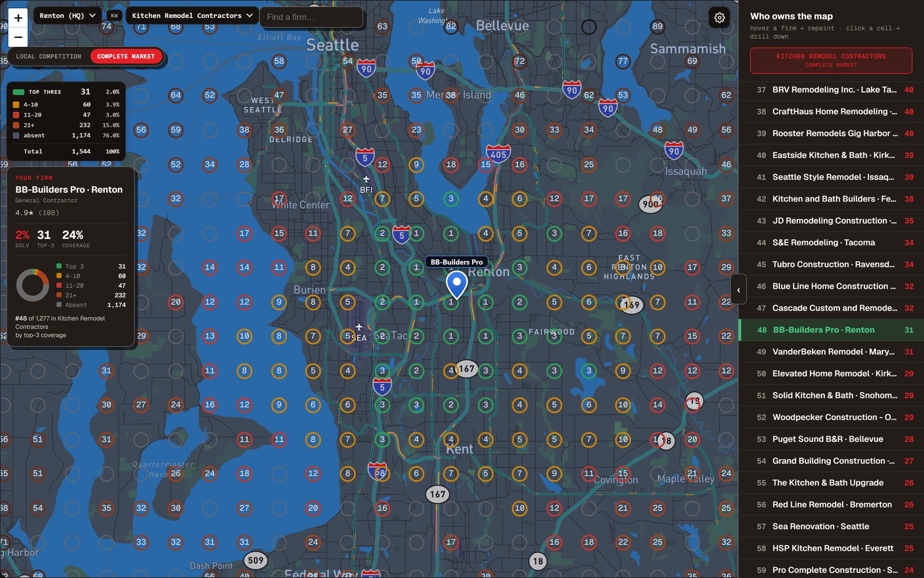Click the zoom in plus button
The image size is (924, 578).
click(18, 18)
